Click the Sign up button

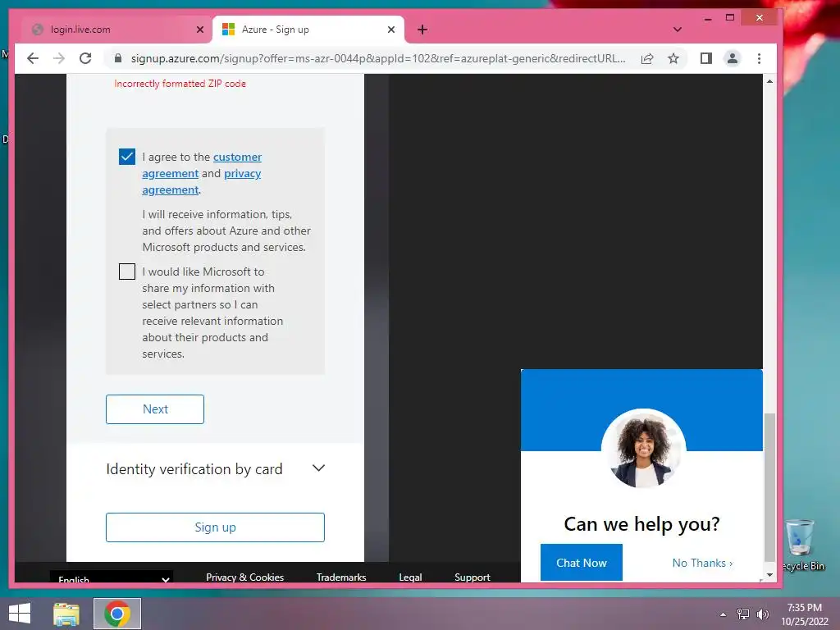pos(215,527)
